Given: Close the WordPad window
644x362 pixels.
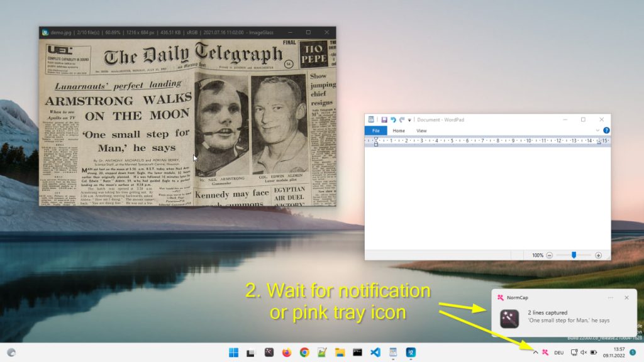Looking at the screenshot, I should (601, 119).
